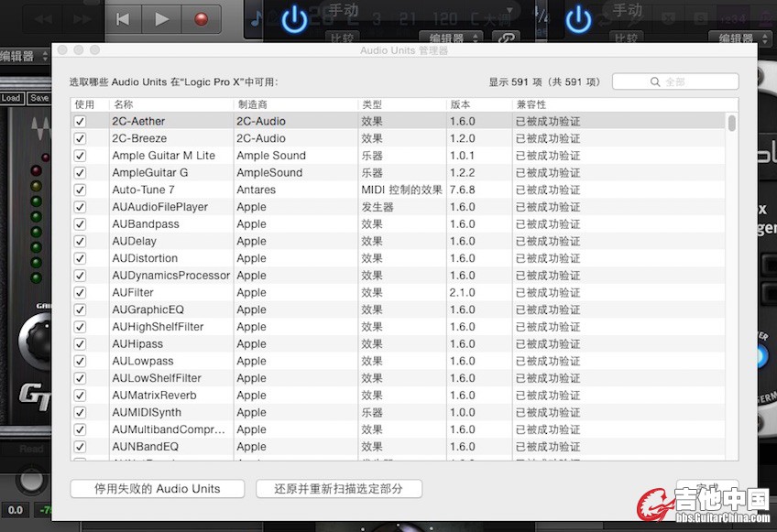Click 还原并重新扫描选定部分 button
Screen dimensions: 777x532
(x=339, y=489)
